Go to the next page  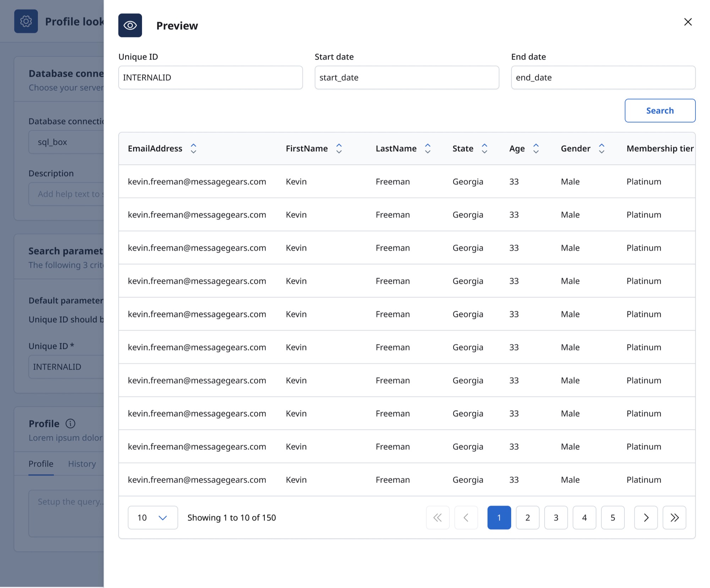click(646, 517)
